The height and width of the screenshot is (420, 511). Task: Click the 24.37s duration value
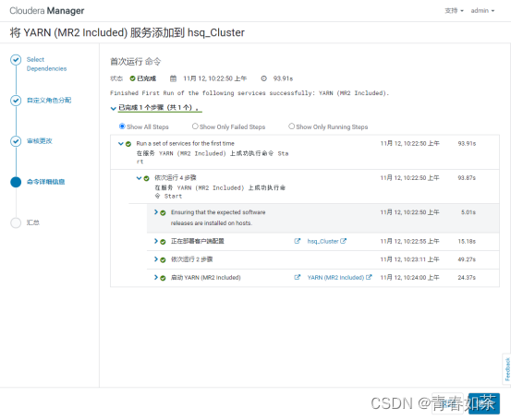(x=467, y=278)
